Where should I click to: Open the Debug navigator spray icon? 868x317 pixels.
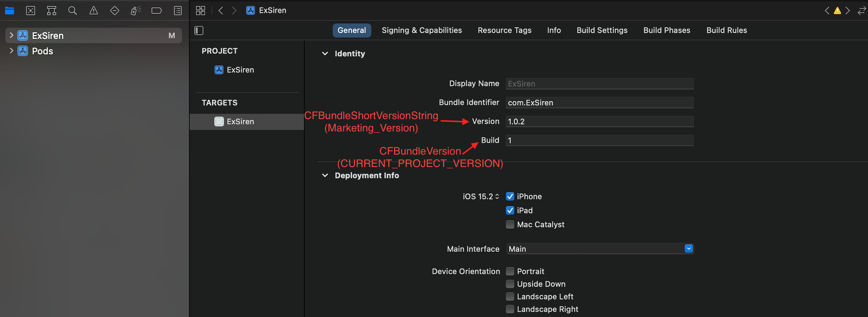136,11
